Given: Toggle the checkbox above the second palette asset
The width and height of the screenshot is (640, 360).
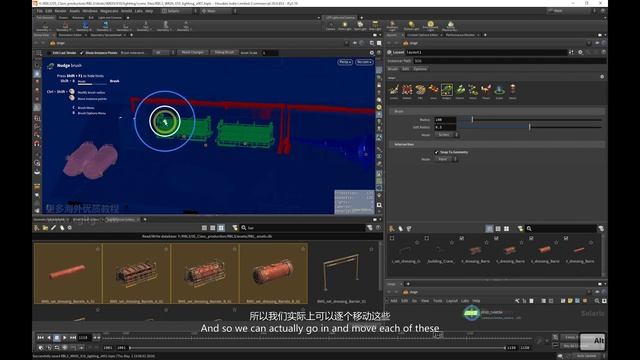Looking at the screenshot, I should tap(427, 238).
